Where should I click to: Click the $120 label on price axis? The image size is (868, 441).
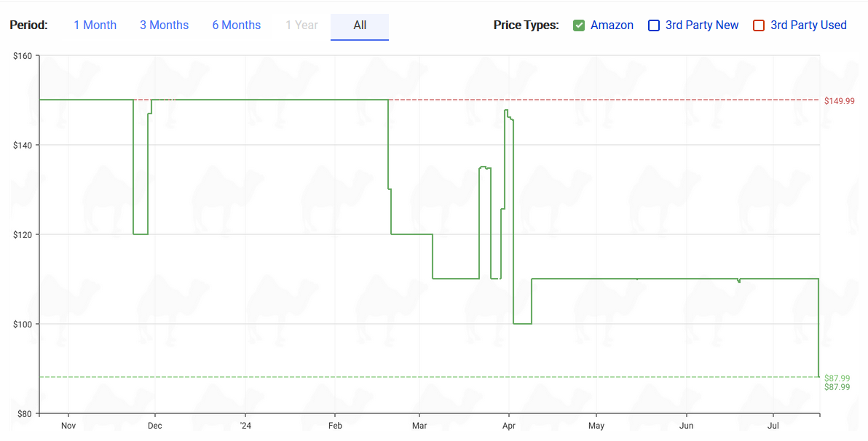pos(22,234)
